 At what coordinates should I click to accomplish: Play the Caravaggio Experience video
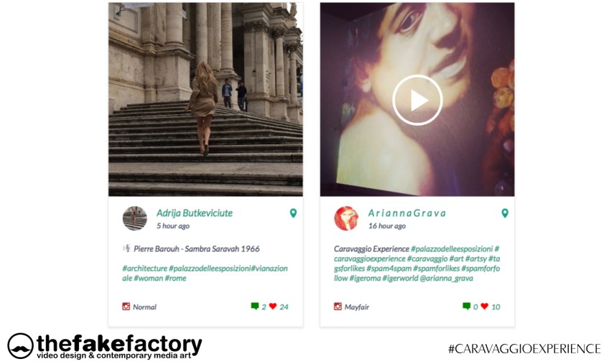click(417, 100)
